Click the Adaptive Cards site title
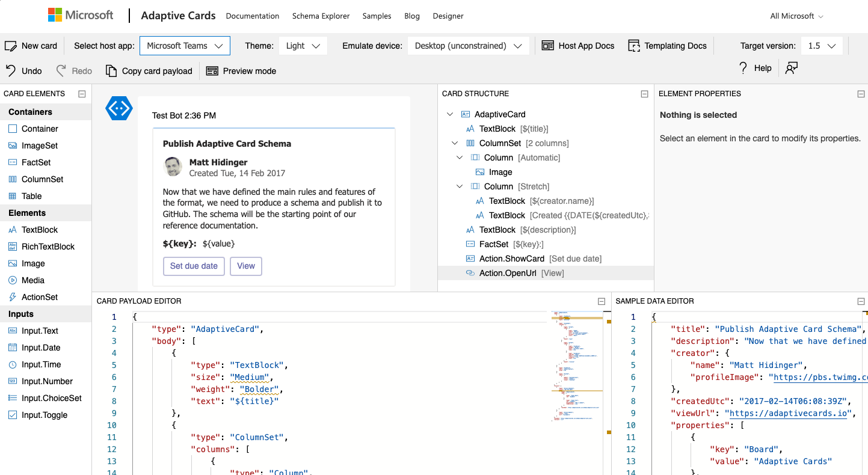 click(x=178, y=16)
